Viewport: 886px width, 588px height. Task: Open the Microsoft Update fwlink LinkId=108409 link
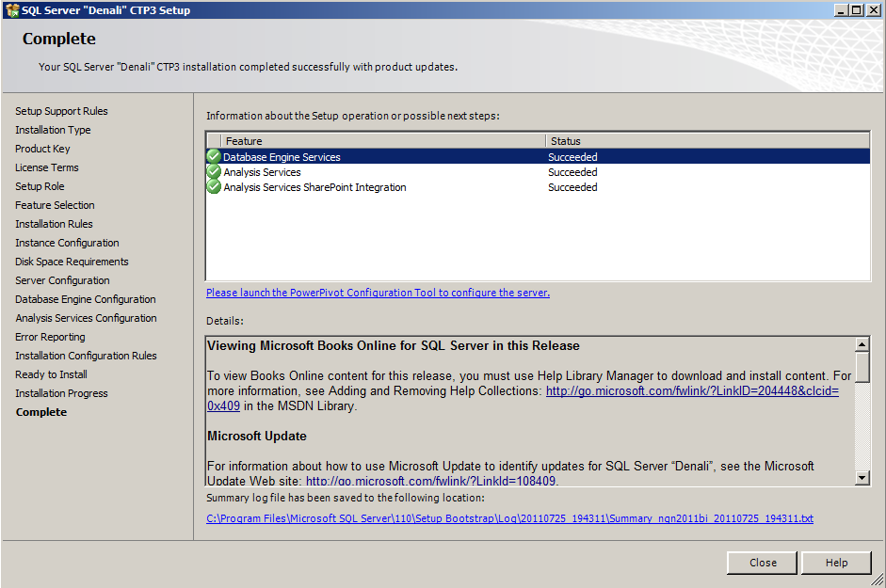click(x=430, y=481)
